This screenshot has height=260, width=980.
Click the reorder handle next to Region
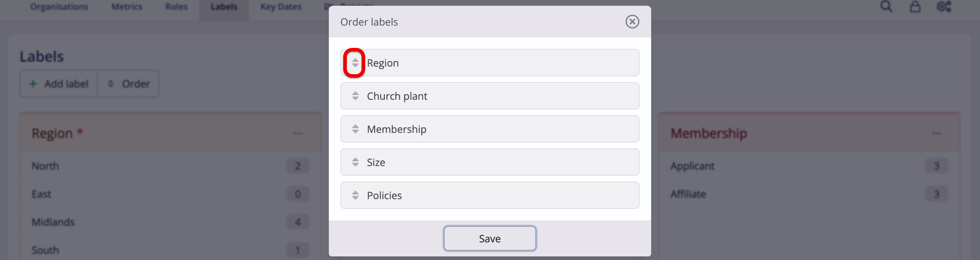355,62
